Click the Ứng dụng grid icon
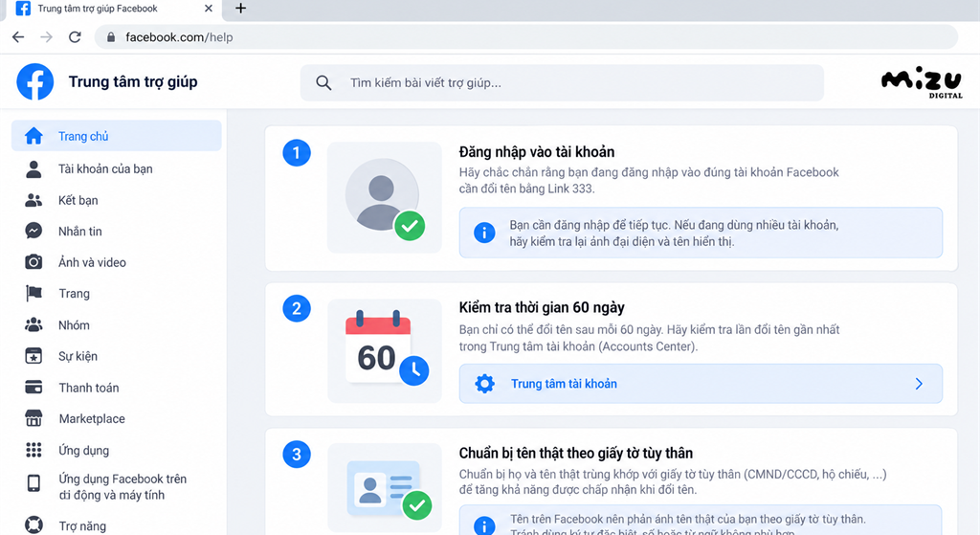The height and width of the screenshot is (535, 980). tap(33, 450)
